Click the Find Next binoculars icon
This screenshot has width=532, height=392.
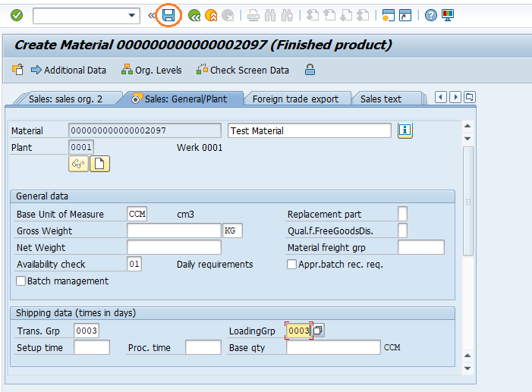pyautogui.click(x=287, y=16)
